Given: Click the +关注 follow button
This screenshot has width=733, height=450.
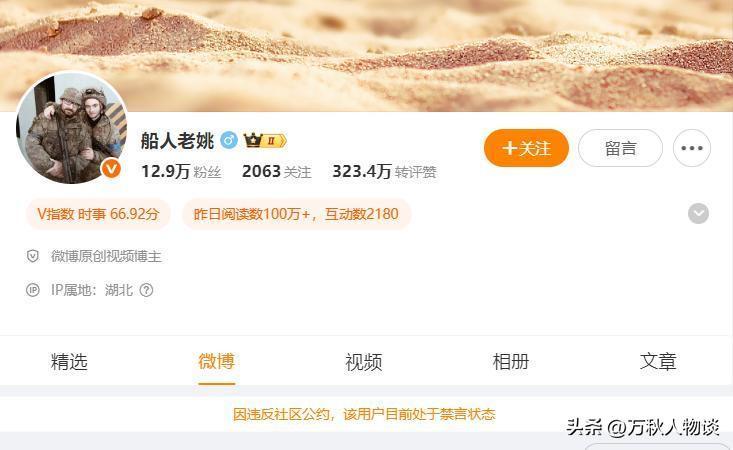Looking at the screenshot, I should pyautogui.click(x=526, y=148).
